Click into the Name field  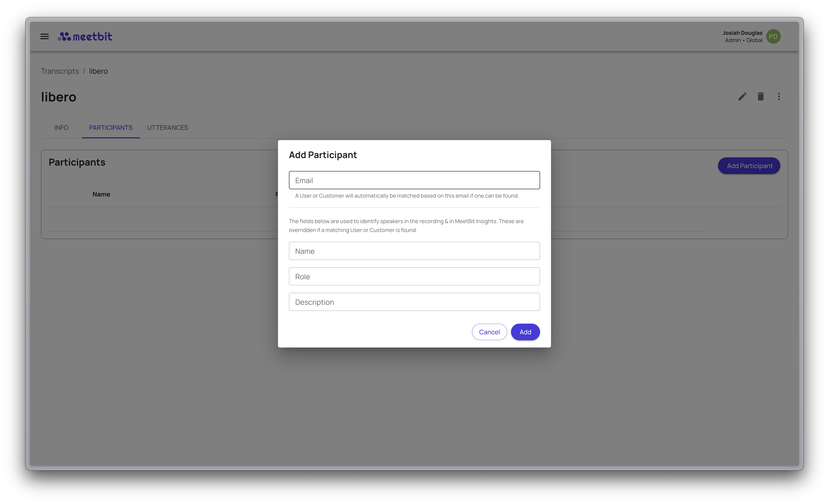(414, 251)
